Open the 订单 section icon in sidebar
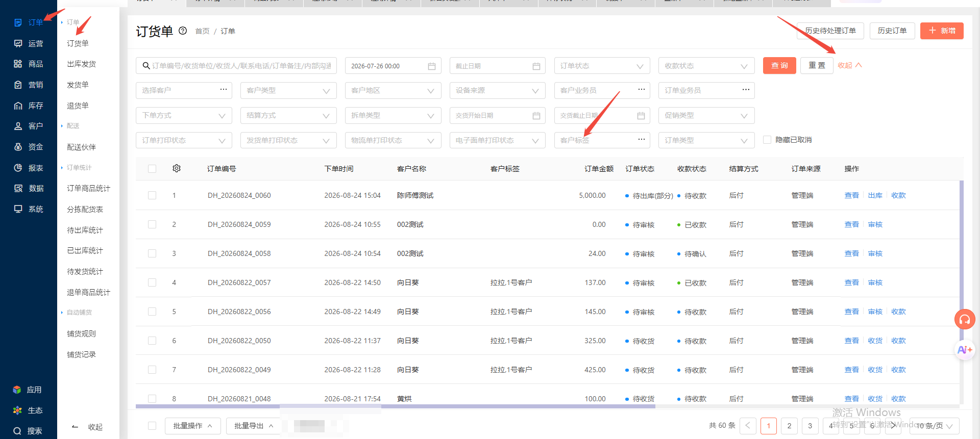The image size is (980, 439). pos(18,22)
